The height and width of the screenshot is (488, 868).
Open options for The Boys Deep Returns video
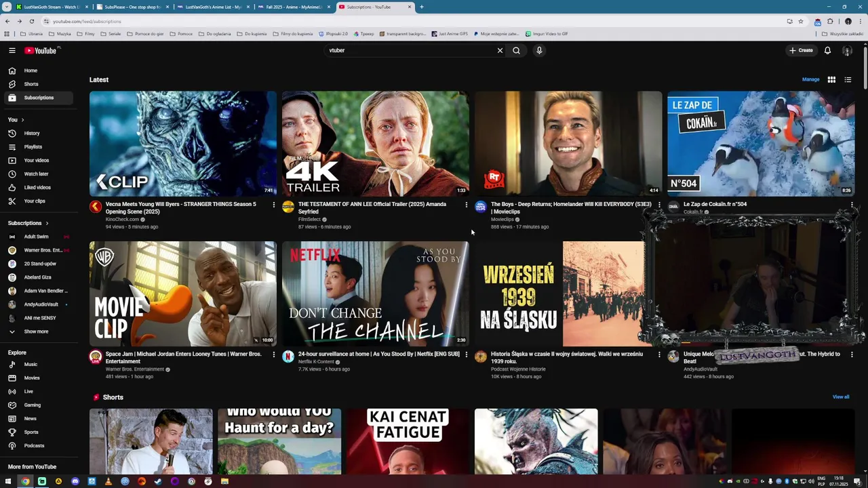point(659,205)
